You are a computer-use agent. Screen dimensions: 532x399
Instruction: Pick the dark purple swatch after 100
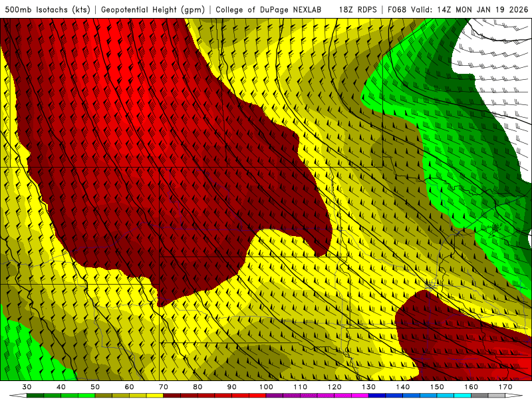pos(275,395)
